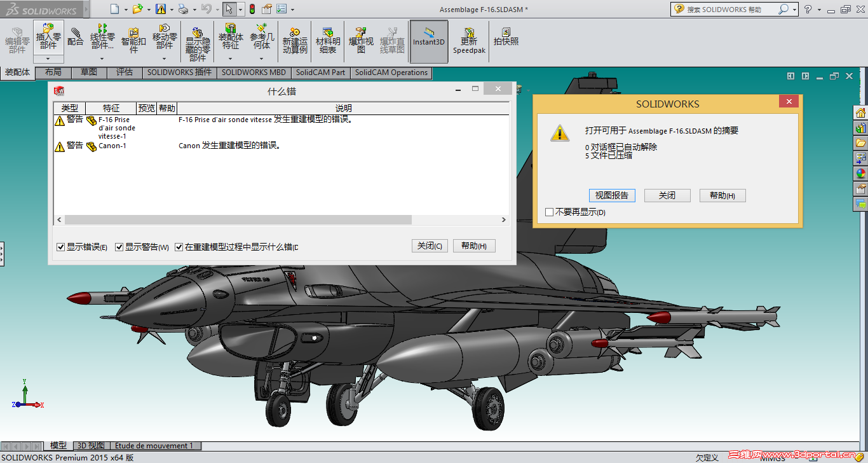The image size is (868, 463).
Task: Expand the Undo dropdown arrow
Action: [217, 10]
